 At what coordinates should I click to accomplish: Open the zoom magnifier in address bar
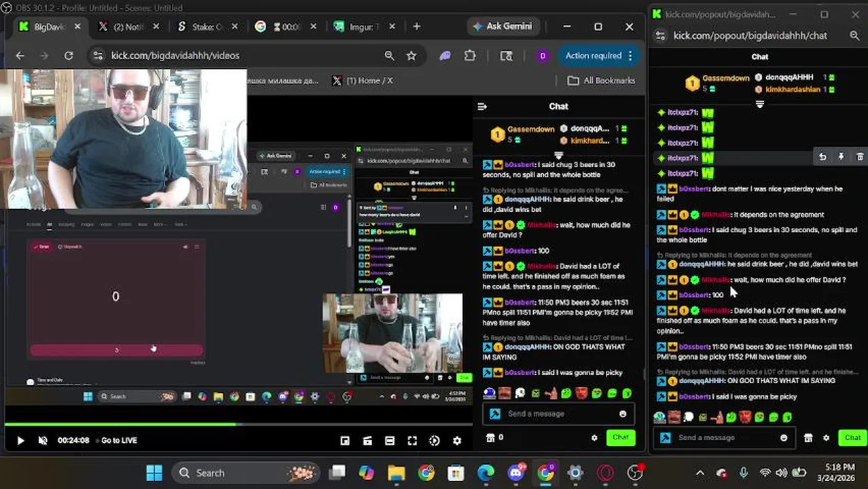click(x=389, y=56)
